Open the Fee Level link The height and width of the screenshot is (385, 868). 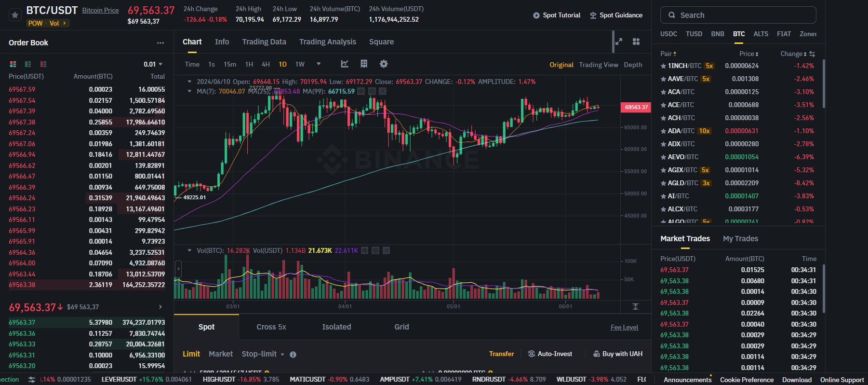624,327
